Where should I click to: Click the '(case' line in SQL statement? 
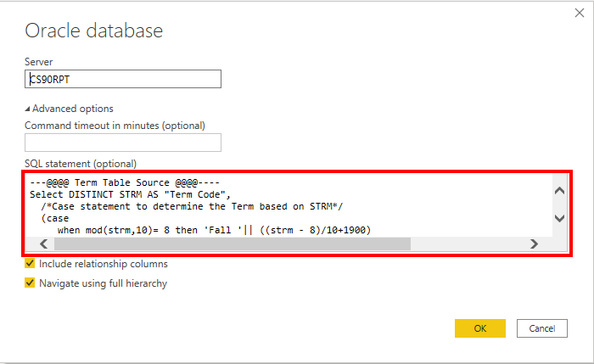[55, 219]
